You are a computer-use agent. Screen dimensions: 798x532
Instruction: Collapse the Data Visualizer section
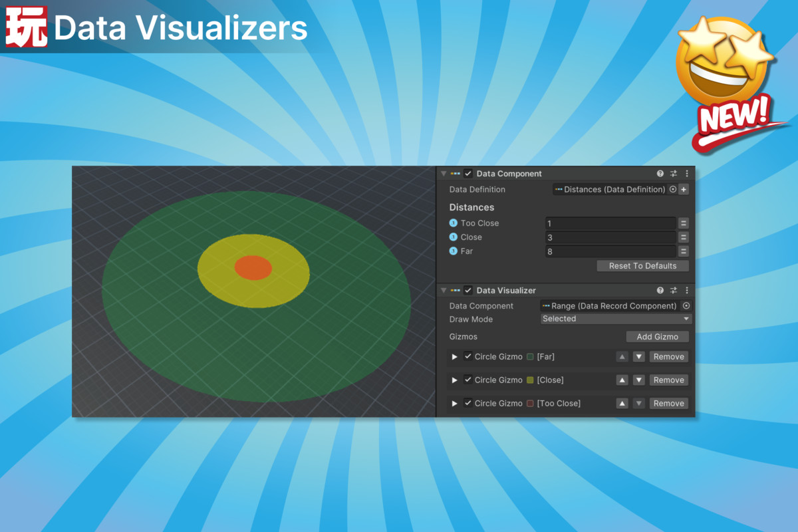444,291
